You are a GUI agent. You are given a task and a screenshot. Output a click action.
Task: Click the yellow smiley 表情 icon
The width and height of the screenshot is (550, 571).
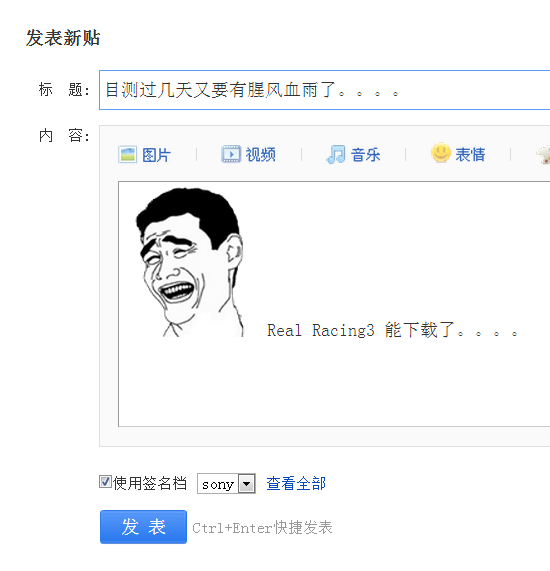(441, 153)
